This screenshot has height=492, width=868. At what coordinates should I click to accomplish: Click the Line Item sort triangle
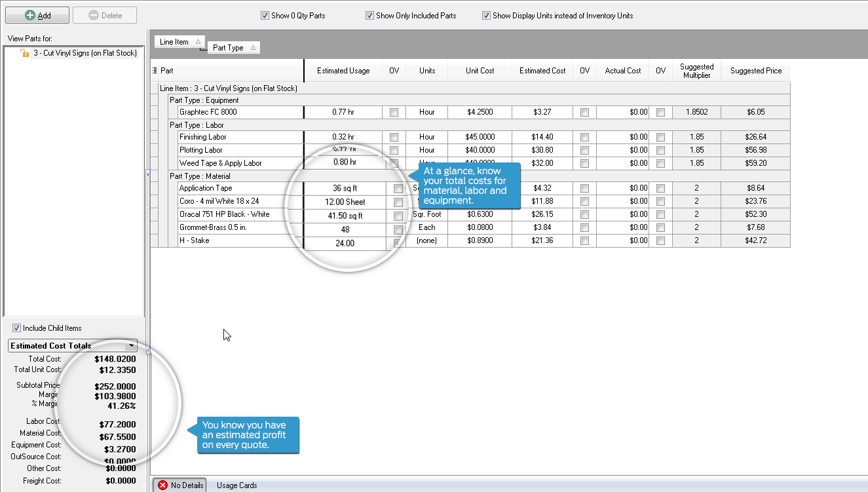(198, 41)
